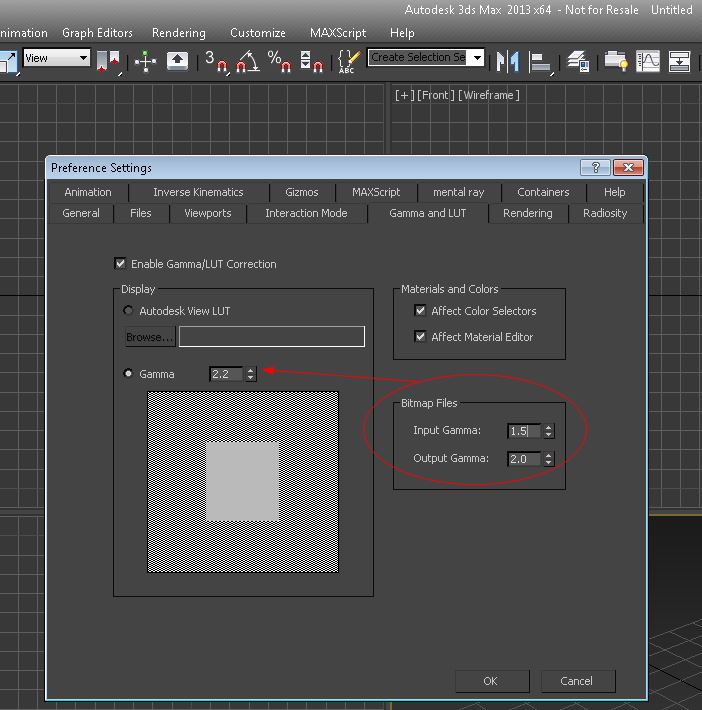Toggle Percent Snap icon

click(x=279, y=61)
